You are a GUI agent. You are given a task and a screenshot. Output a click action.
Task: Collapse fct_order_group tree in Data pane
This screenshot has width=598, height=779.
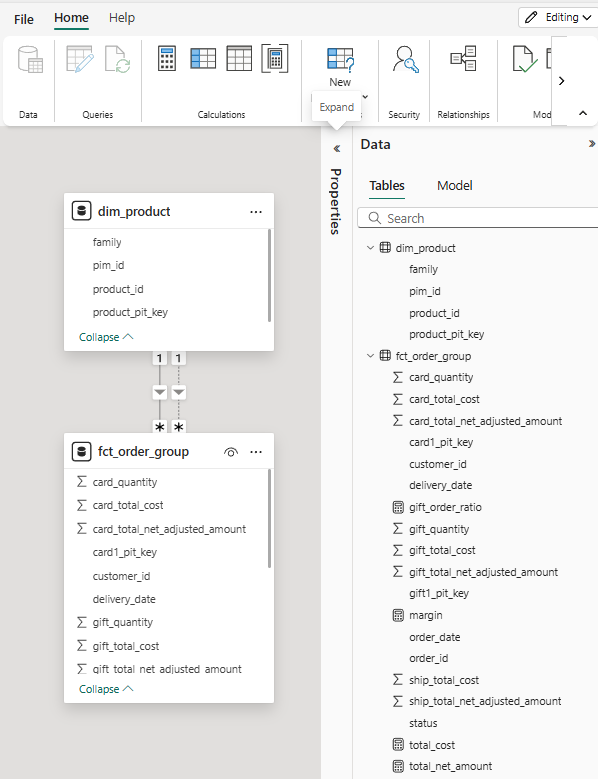click(x=370, y=356)
